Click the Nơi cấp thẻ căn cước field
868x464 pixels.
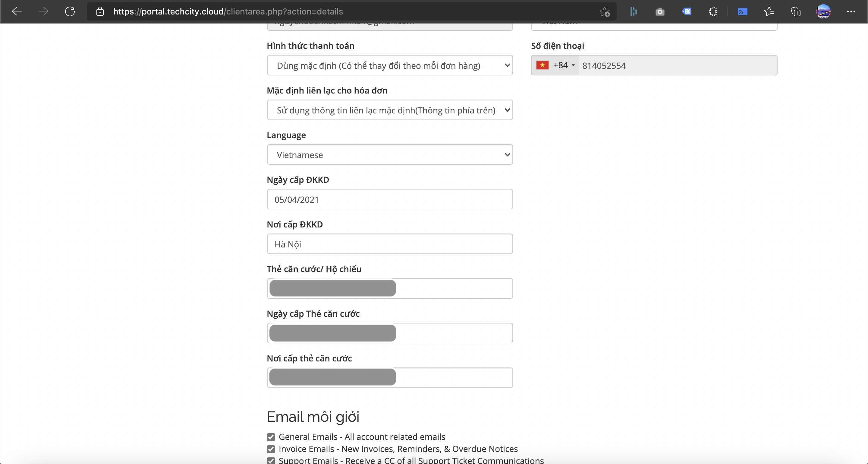[390, 378]
